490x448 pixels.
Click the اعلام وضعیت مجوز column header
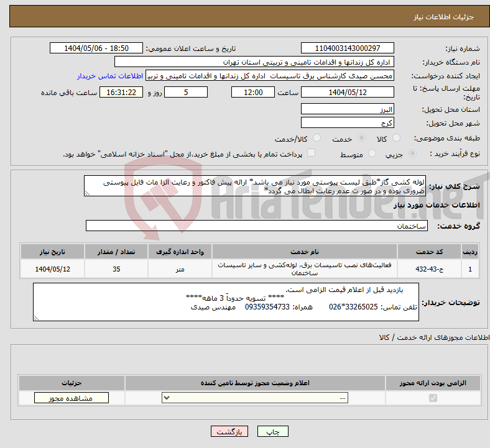coord(255,383)
